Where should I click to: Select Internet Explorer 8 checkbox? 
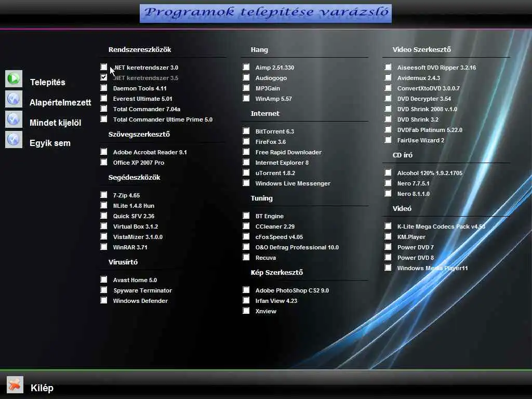click(x=246, y=162)
